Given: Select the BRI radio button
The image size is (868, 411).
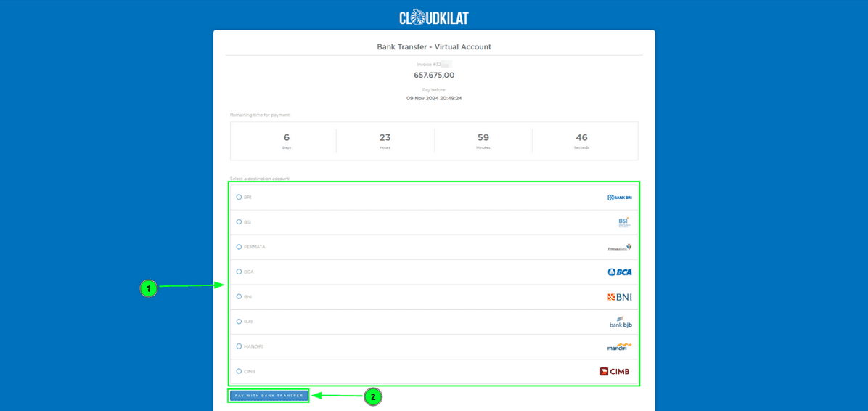Looking at the screenshot, I should [x=239, y=198].
